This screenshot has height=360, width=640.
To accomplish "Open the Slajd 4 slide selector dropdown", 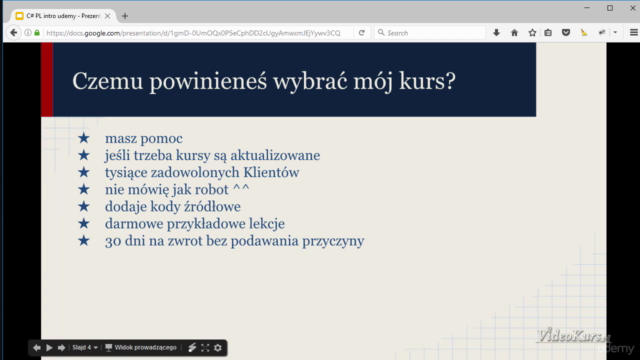I will (x=85, y=348).
